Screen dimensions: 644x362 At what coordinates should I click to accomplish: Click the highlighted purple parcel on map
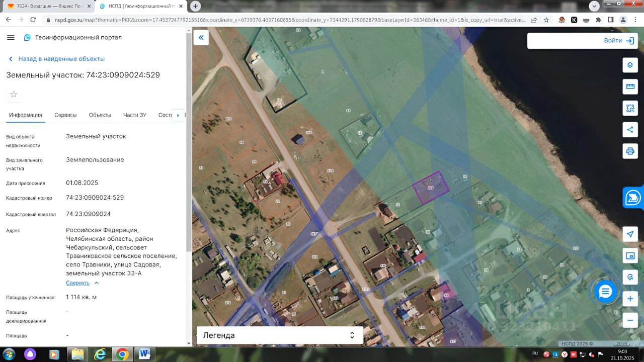(x=431, y=188)
